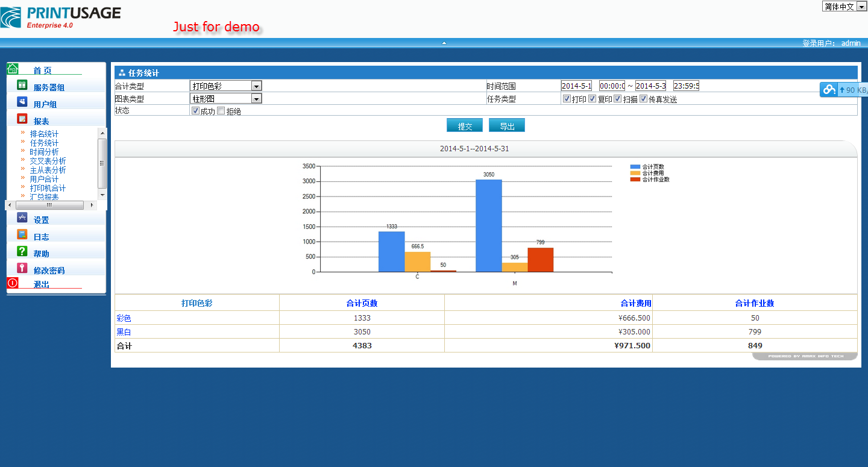The image size is (868, 467).
Task: Click the pink key 修改密码 icon
Action: pyautogui.click(x=22, y=268)
